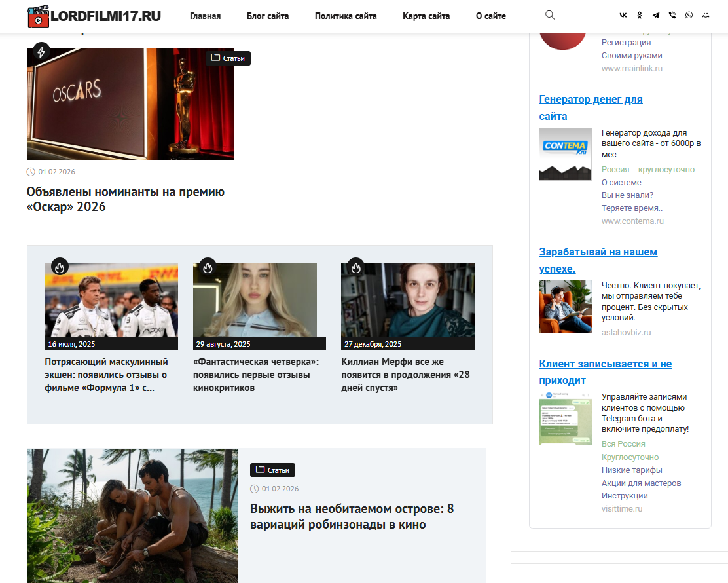Open Политика сайта menu item

click(346, 16)
